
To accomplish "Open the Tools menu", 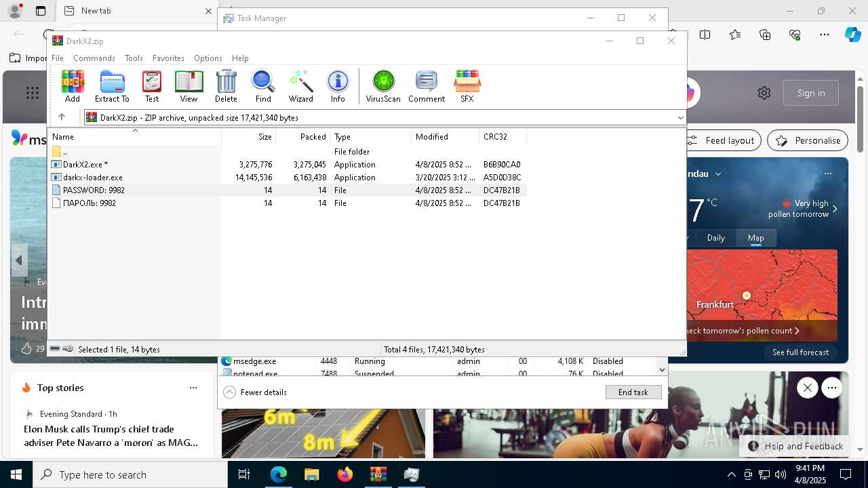I will click(134, 58).
